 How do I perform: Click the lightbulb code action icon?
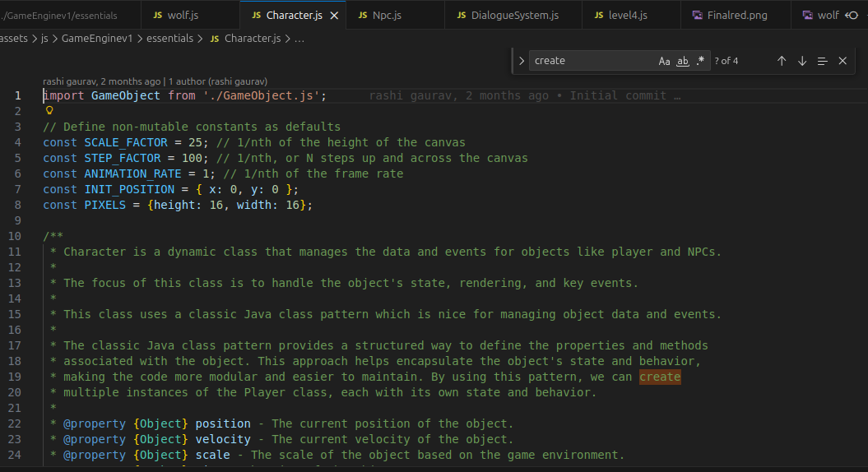(x=49, y=111)
